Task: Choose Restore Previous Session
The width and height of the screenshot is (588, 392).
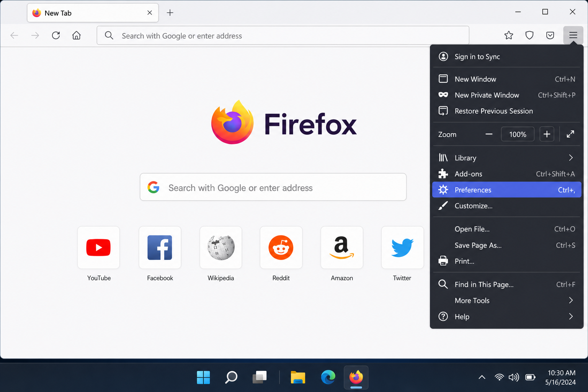Action: 507,111
